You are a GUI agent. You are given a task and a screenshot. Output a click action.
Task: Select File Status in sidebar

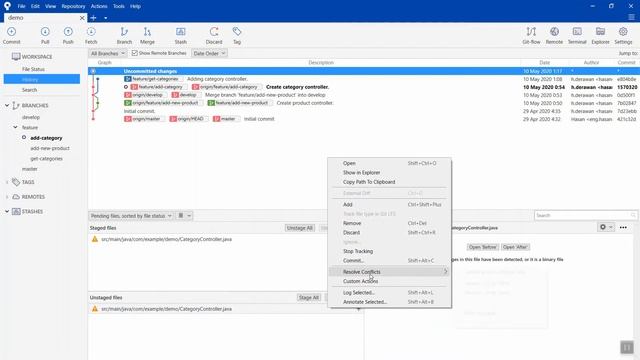[33, 69]
